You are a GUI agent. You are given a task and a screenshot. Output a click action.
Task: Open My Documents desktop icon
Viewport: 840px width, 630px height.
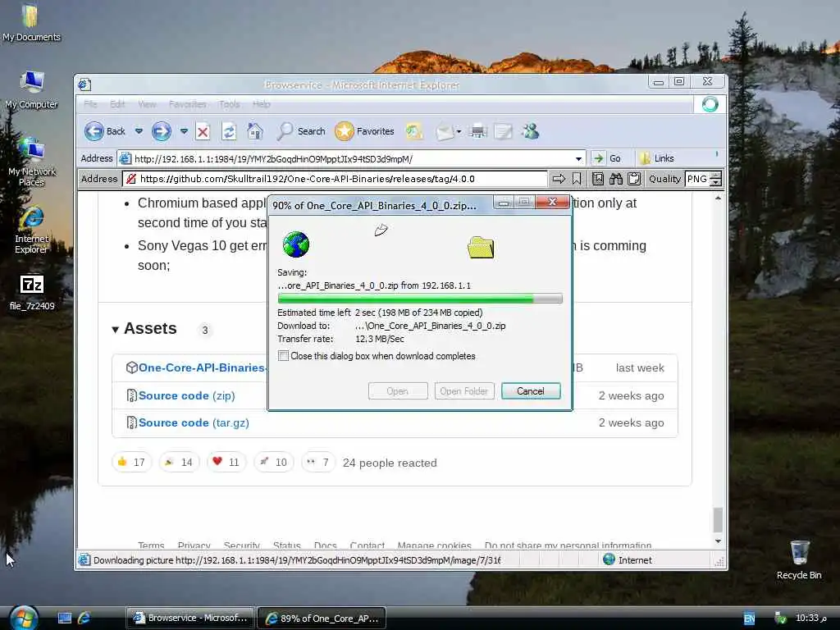31,23
